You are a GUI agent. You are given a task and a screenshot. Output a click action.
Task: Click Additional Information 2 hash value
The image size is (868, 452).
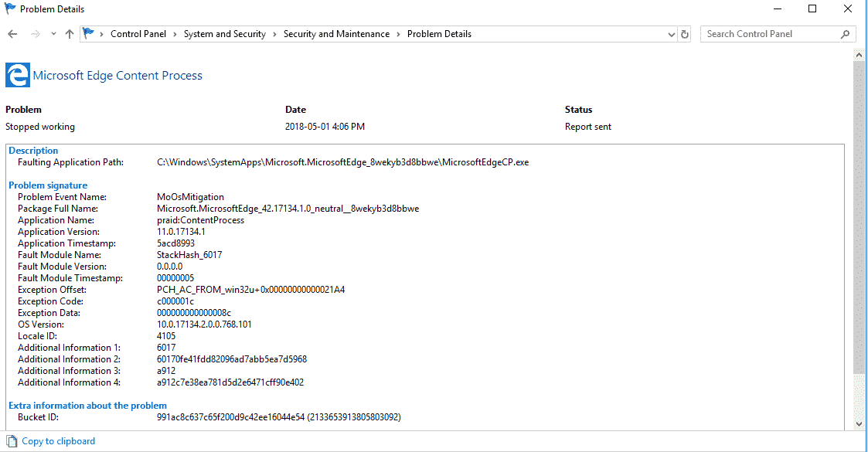coord(232,359)
